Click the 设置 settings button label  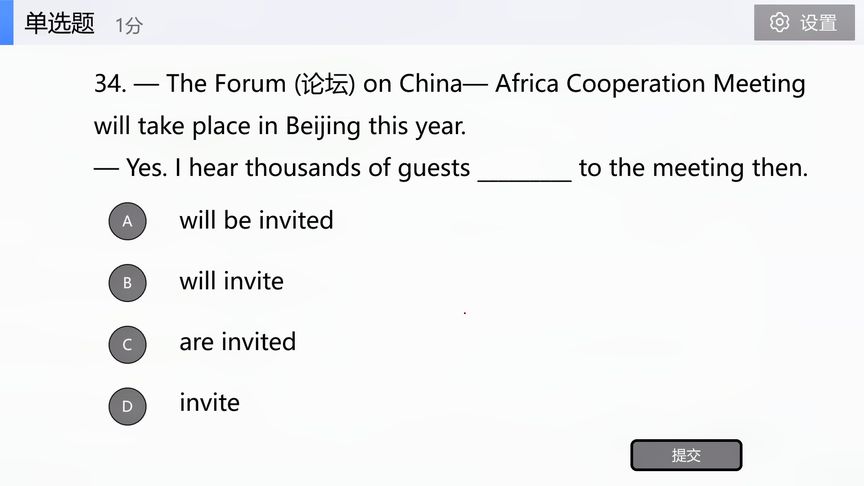tap(818, 23)
